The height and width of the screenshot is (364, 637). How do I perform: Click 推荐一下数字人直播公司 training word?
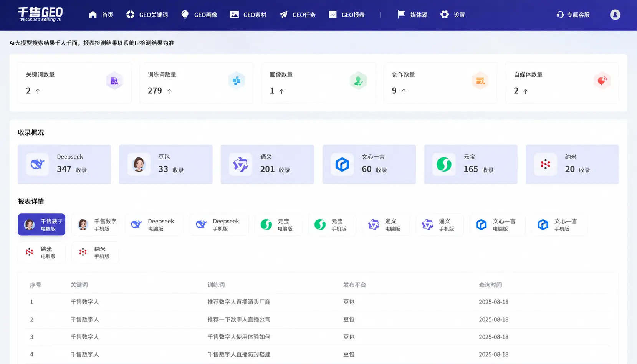pyautogui.click(x=239, y=319)
